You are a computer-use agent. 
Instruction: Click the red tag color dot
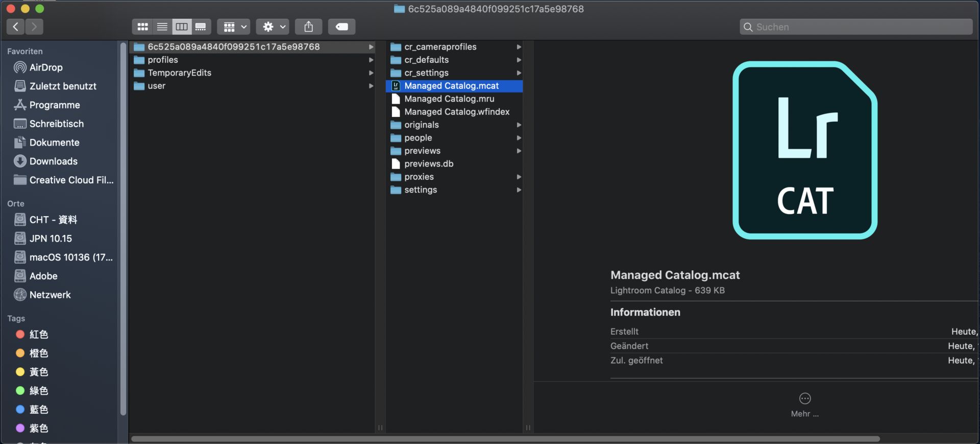click(20, 335)
